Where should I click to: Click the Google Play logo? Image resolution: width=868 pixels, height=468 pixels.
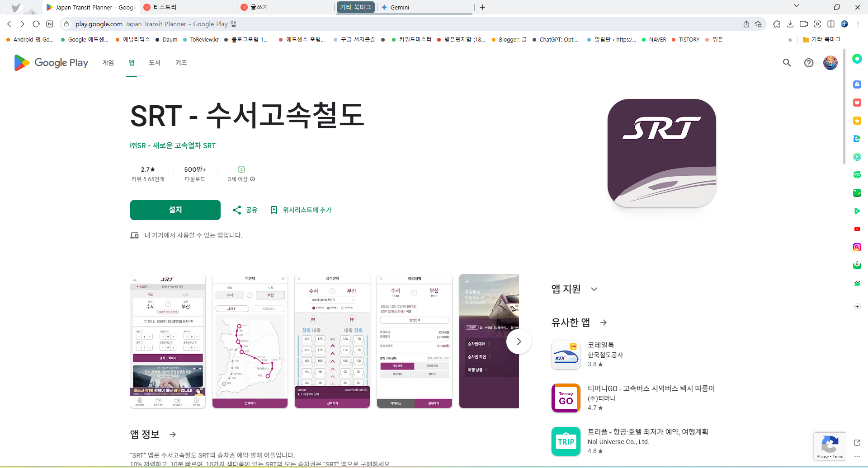pyautogui.click(x=51, y=63)
